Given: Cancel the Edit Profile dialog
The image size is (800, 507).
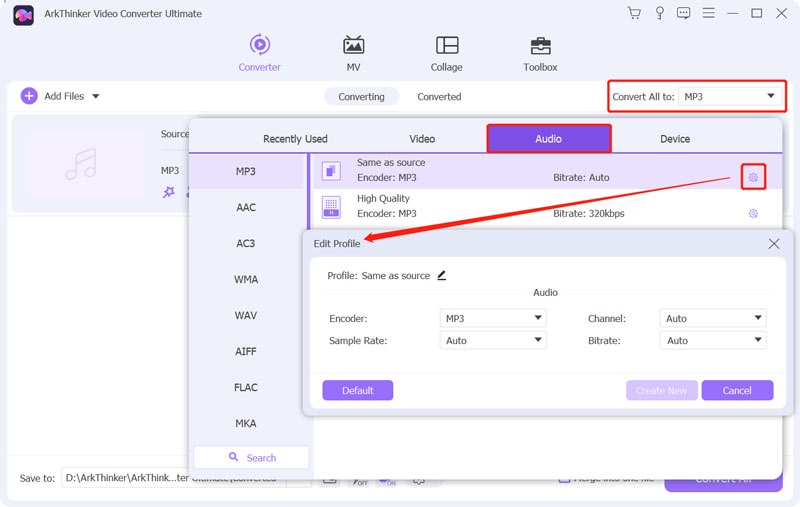Looking at the screenshot, I should [737, 390].
